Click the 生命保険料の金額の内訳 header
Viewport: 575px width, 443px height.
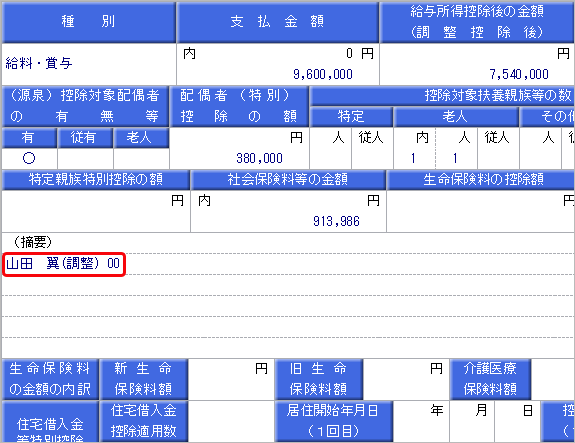pyautogui.click(x=50, y=379)
